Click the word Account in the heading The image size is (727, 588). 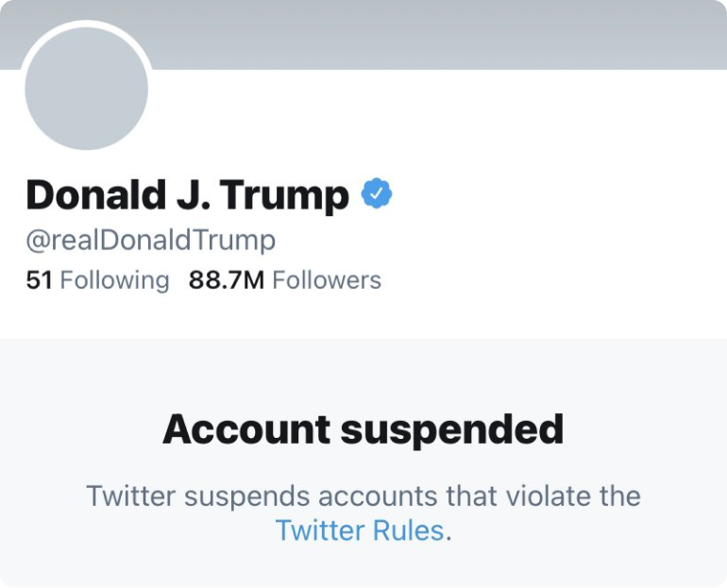tap(245, 429)
